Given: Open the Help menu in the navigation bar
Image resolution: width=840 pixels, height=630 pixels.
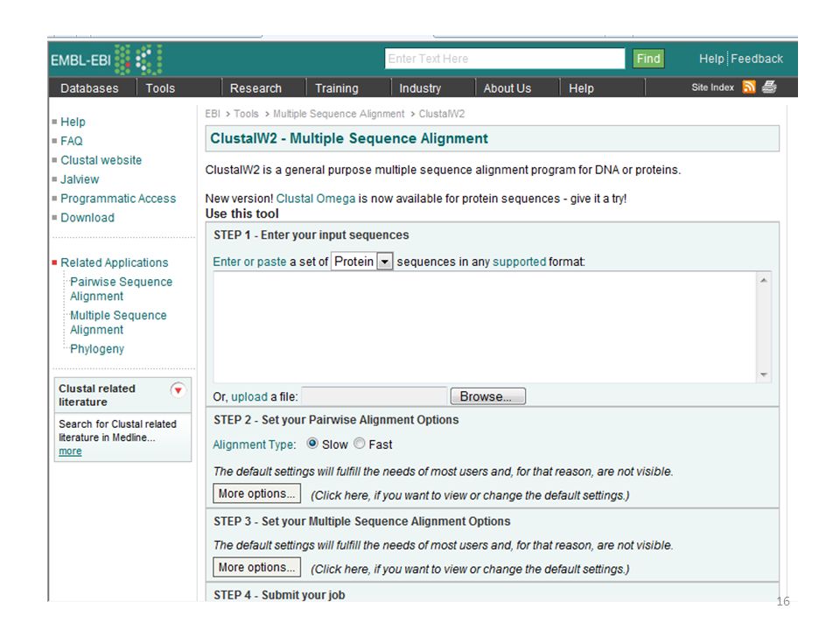Looking at the screenshot, I should pyautogui.click(x=581, y=87).
